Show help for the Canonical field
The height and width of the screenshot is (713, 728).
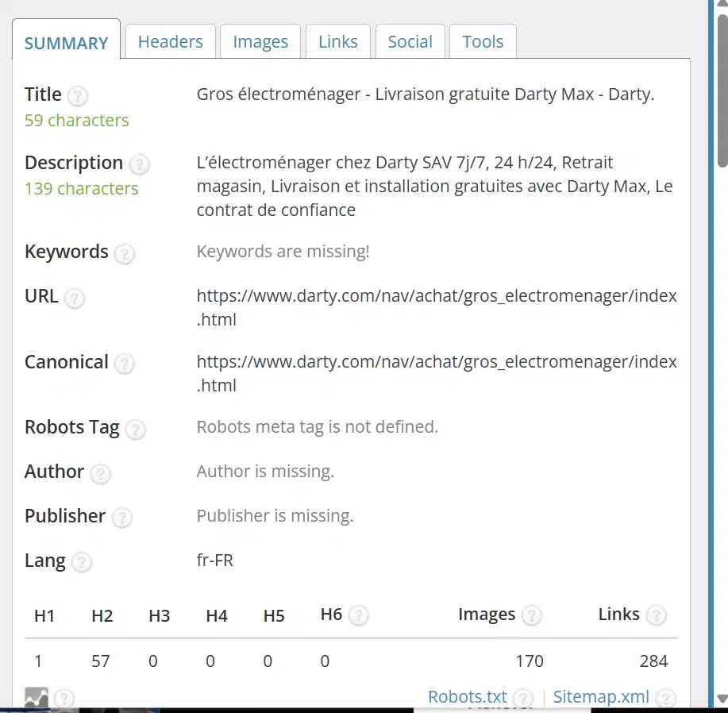[x=125, y=364]
